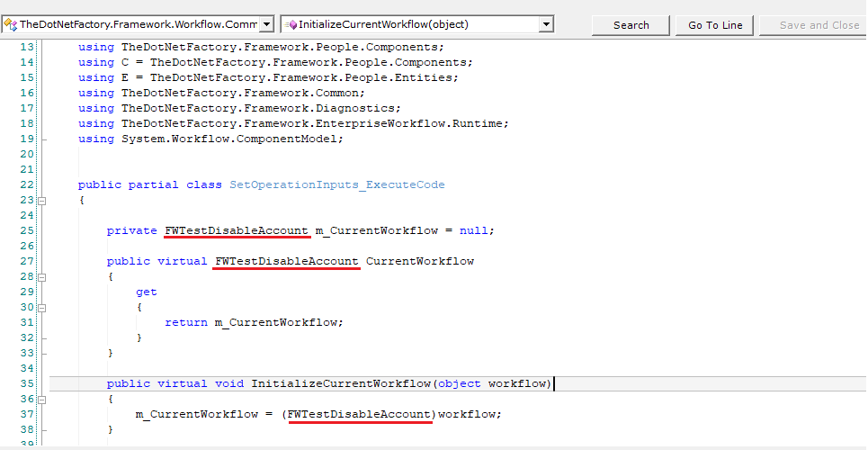Click line number 20 in the gutter
Viewport: 868px width, 450px height.
point(27,154)
